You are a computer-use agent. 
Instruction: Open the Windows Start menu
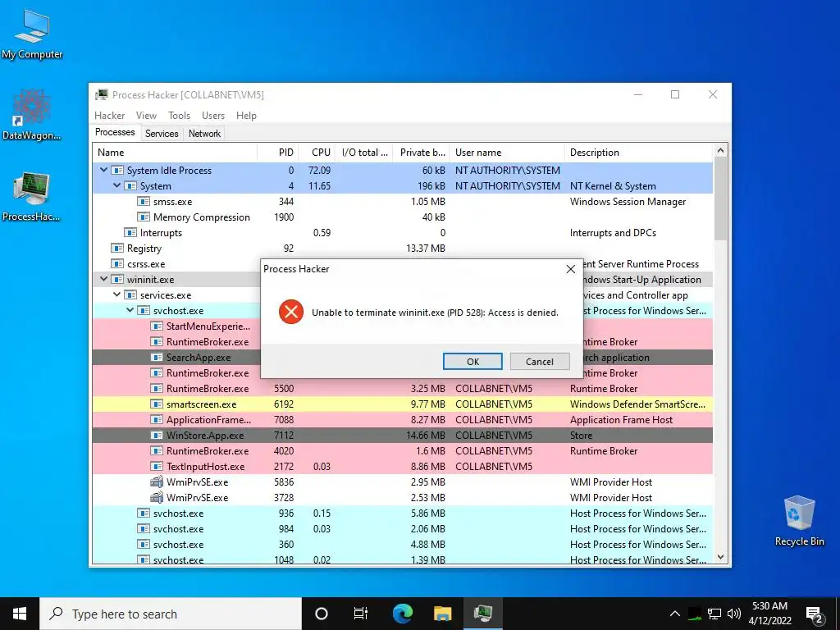pos(20,614)
